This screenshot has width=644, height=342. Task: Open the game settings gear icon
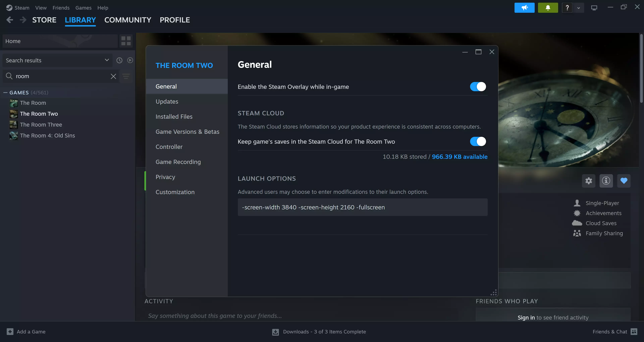588,181
